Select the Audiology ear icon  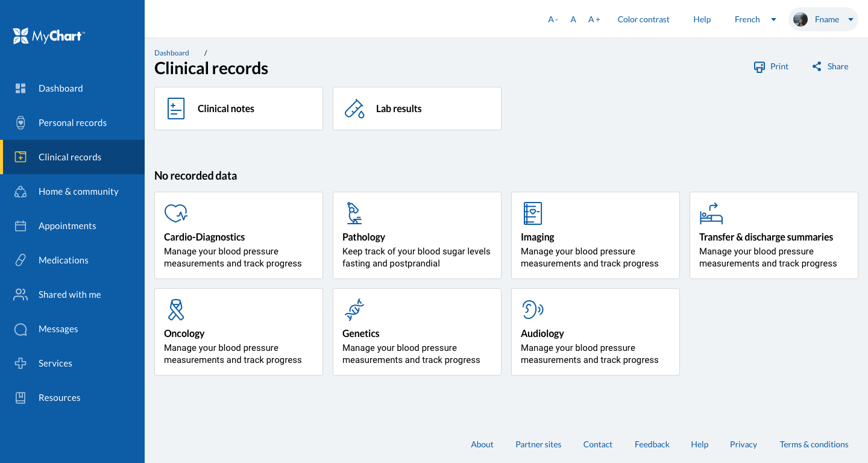[532, 309]
